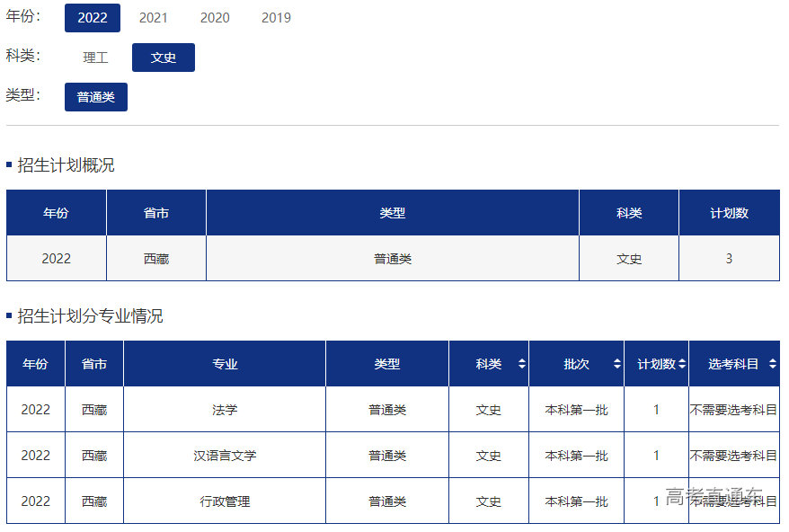Click 西藏 in the overview table row
789x532 pixels.
point(156,259)
